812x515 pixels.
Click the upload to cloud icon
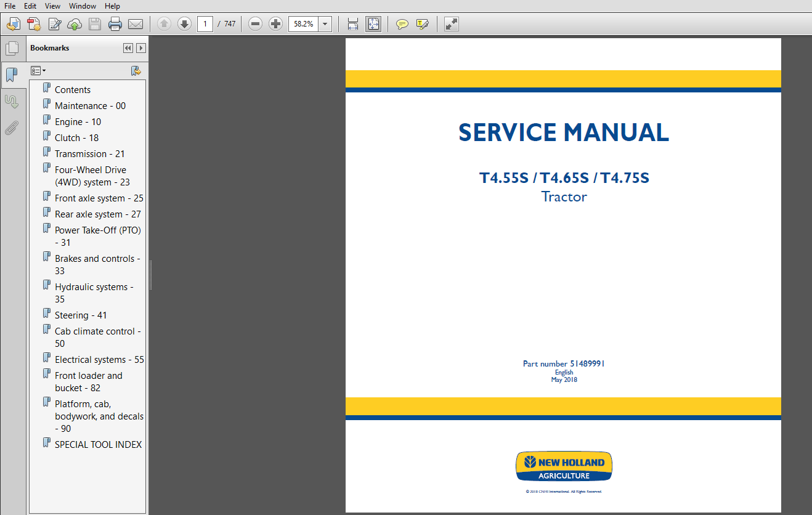75,24
